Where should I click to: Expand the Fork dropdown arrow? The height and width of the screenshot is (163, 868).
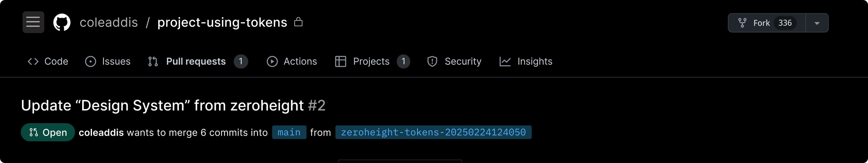click(x=817, y=23)
